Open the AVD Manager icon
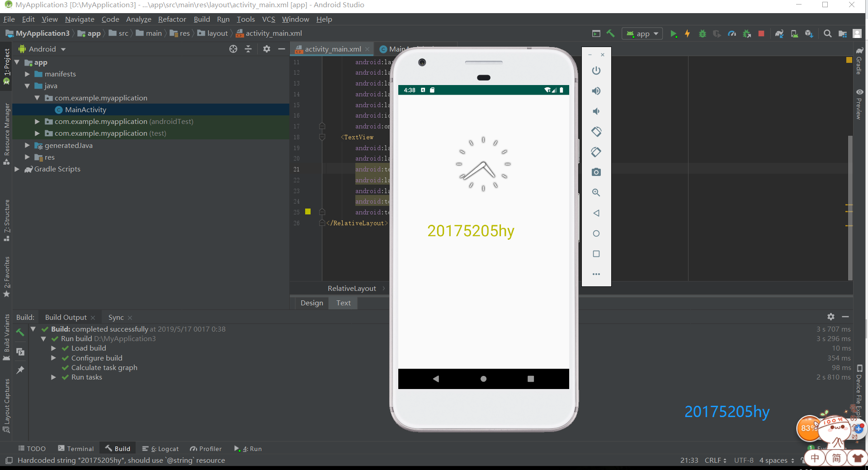The height and width of the screenshot is (470, 868). (x=794, y=33)
